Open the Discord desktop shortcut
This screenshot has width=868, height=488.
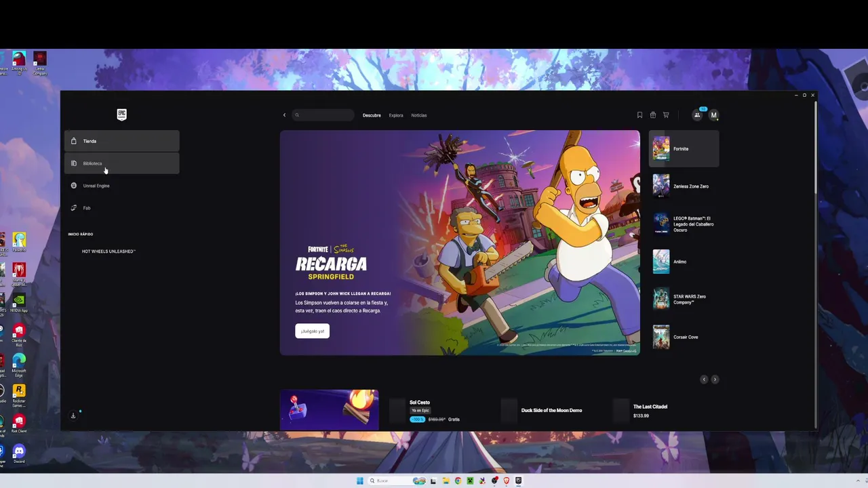click(19, 452)
